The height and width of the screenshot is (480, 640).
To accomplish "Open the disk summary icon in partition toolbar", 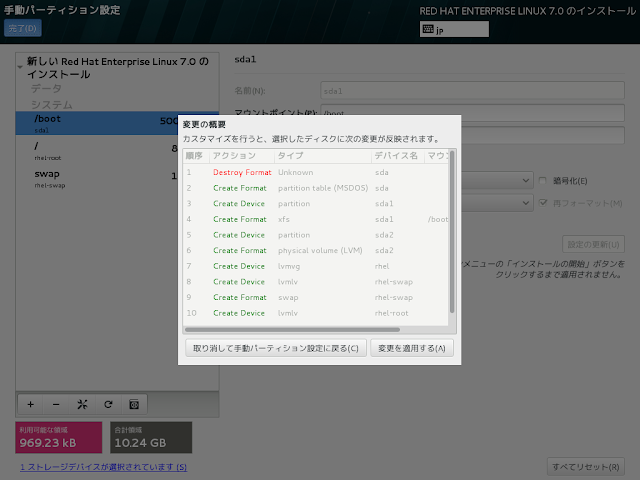I will (134, 404).
